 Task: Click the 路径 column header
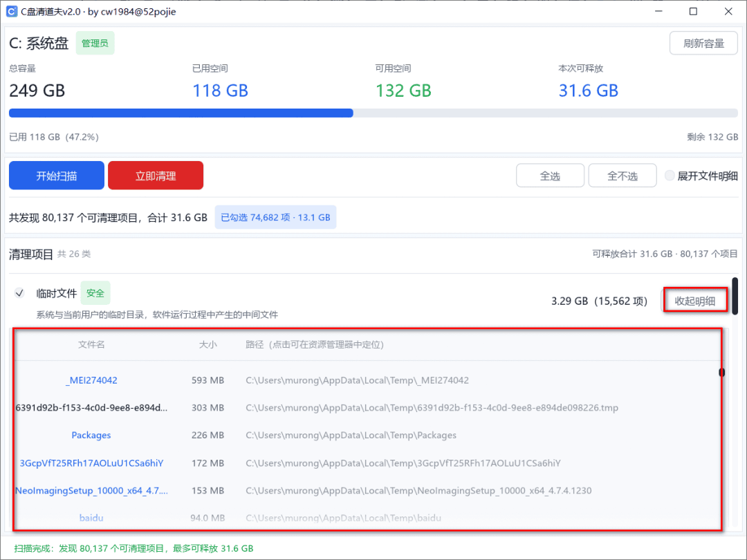click(x=315, y=344)
